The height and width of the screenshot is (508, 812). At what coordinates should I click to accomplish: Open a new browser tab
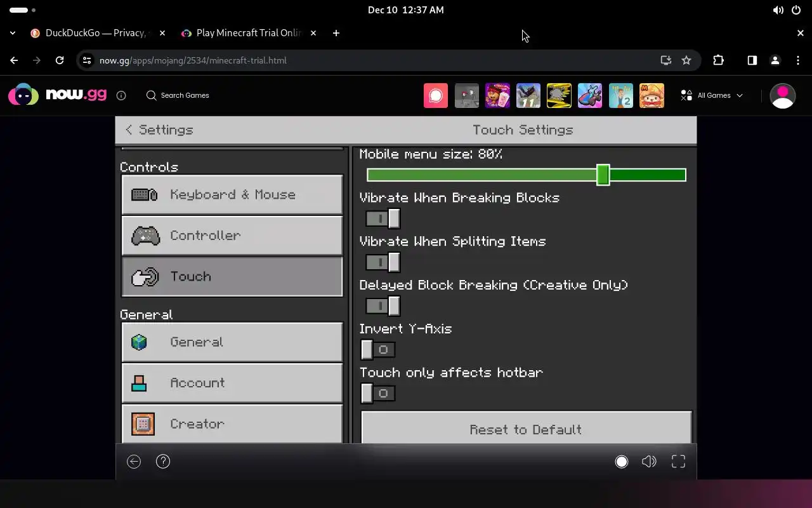click(x=336, y=33)
